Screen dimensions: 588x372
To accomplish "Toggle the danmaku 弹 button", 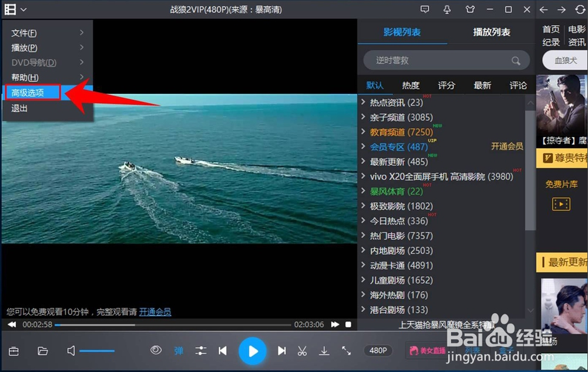I will tap(178, 351).
